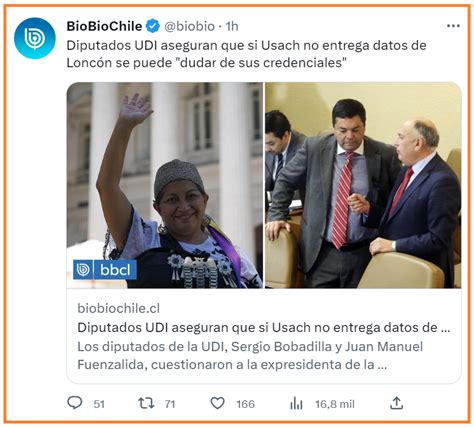Screen dimensions: 474x427
Task: Click the 16,8 mil views count
Action: (335, 404)
